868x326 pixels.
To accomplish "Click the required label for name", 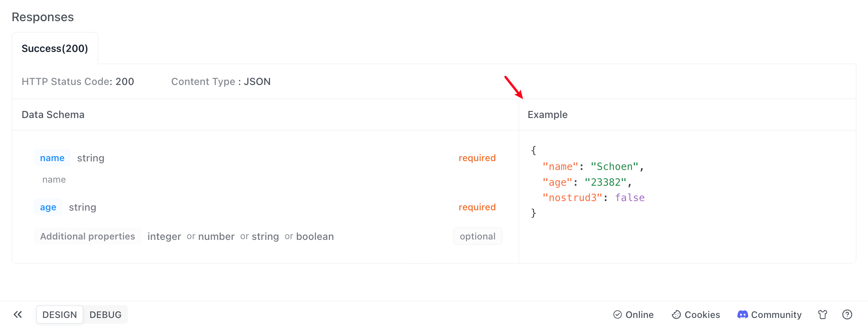I will click(477, 158).
